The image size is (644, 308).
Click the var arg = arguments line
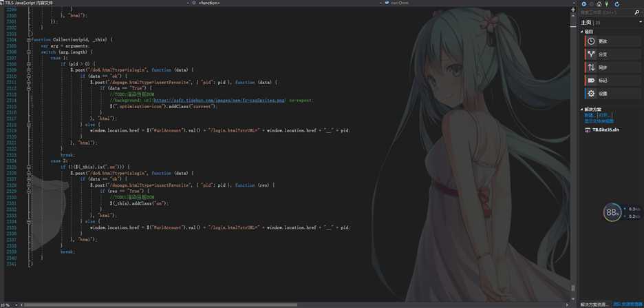(x=64, y=46)
